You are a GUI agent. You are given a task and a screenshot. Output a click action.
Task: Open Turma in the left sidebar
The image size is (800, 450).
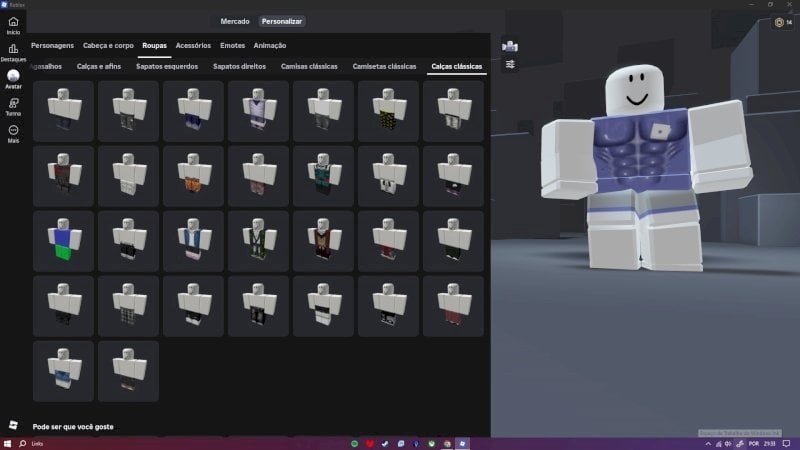(x=13, y=106)
